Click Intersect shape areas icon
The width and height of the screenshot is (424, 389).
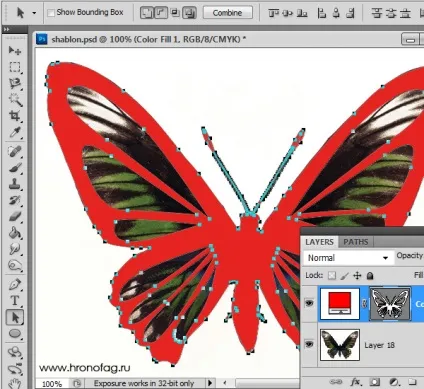click(x=175, y=13)
